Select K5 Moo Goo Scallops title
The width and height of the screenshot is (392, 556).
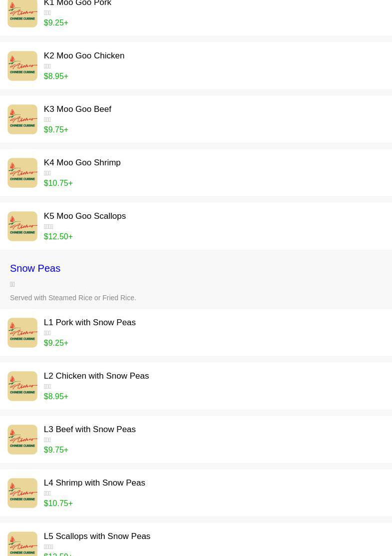click(x=84, y=216)
